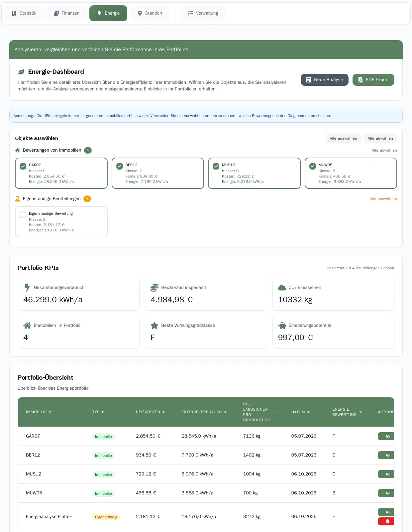Click 10332 kg emissions value
Viewport: 412px width, 532px height.
pyautogui.click(x=295, y=300)
